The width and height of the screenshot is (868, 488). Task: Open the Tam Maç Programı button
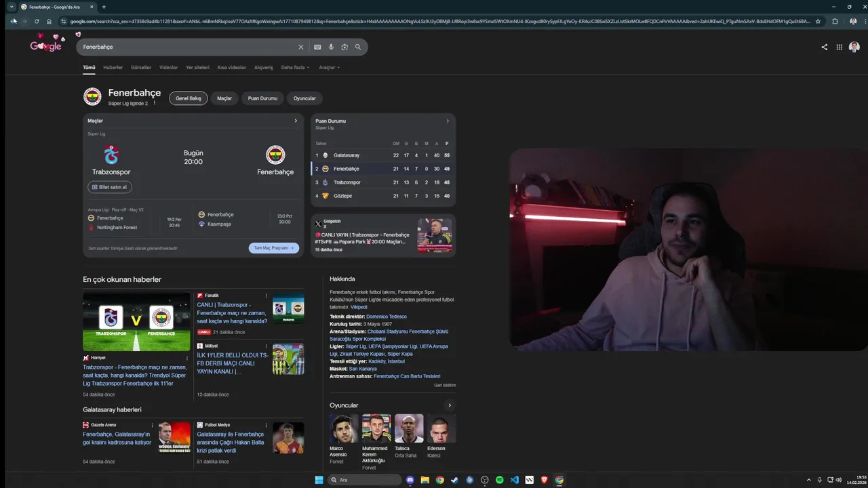point(274,248)
